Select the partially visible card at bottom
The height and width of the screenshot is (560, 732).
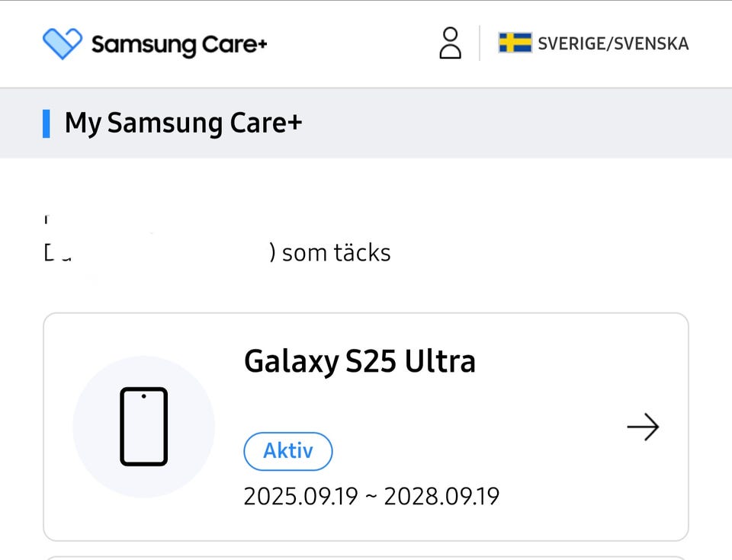(366, 557)
